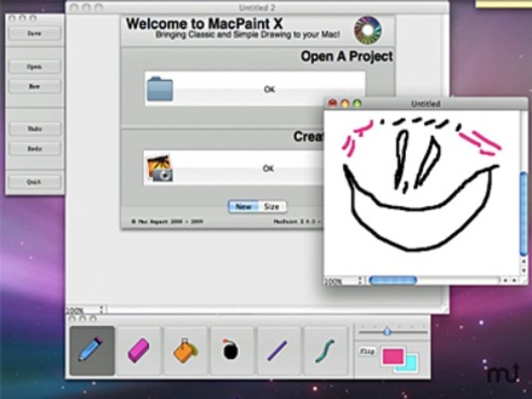Select the teal Curve tool

326,350
